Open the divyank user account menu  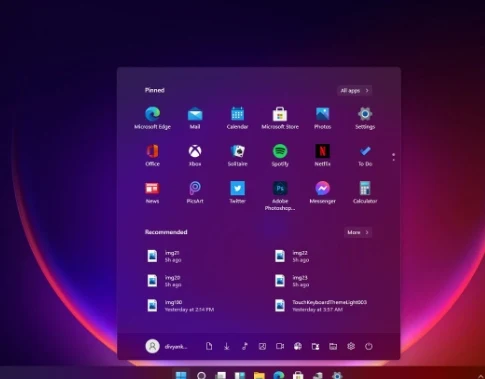166,346
